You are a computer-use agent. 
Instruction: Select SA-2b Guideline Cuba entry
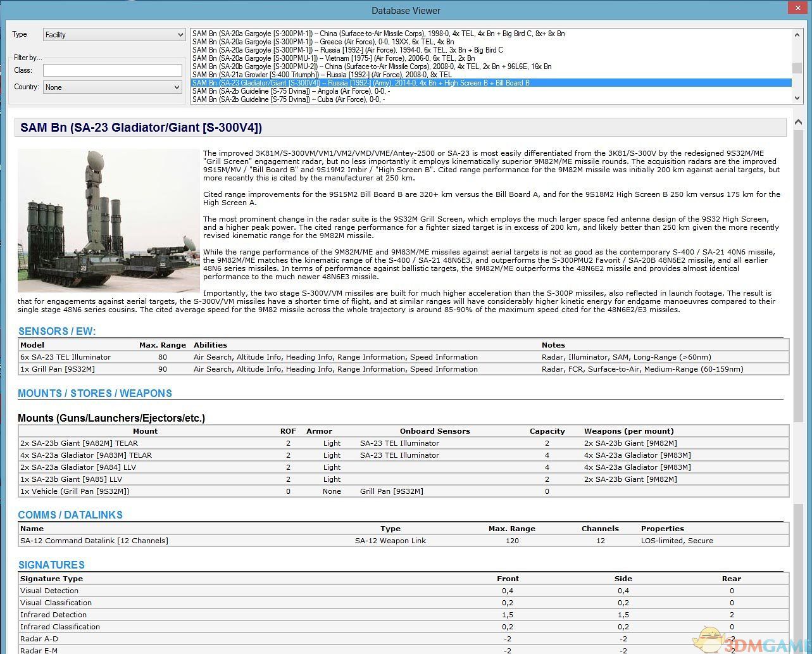point(288,99)
